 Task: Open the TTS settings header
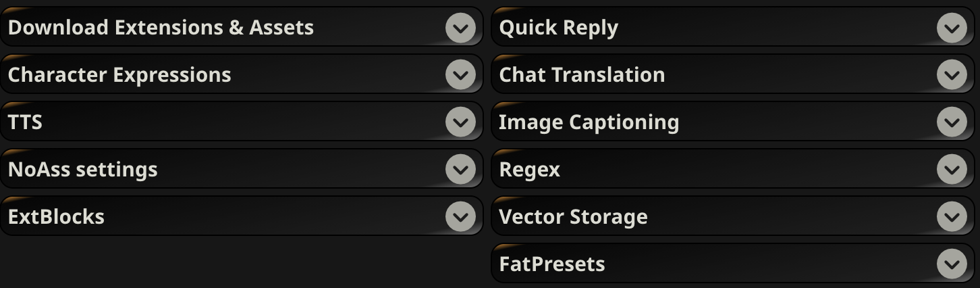coord(25,122)
